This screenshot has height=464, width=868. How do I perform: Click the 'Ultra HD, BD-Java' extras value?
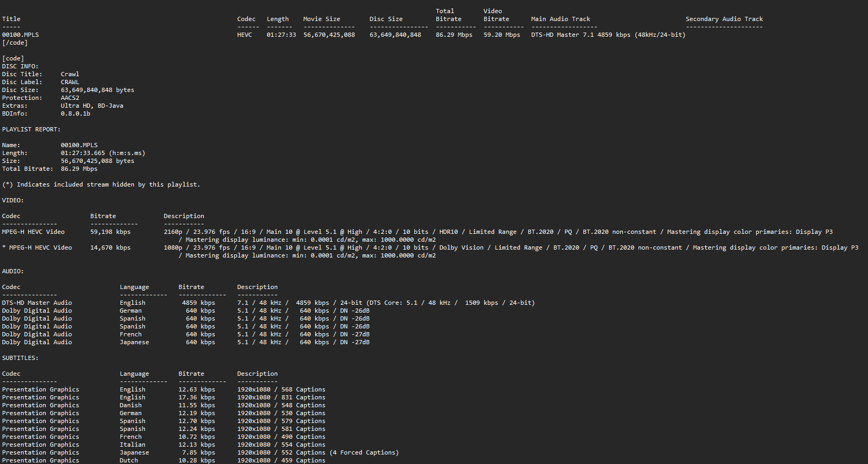[x=92, y=106]
